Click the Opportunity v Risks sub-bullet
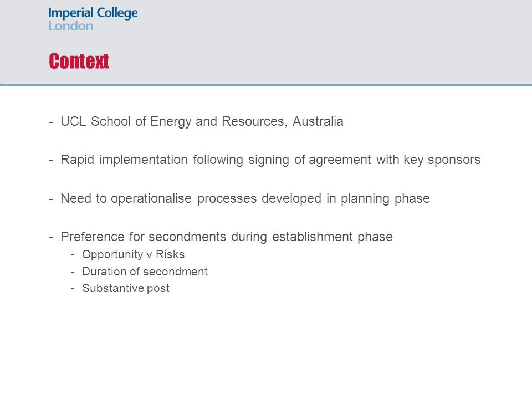532x399 pixels. click(x=134, y=254)
